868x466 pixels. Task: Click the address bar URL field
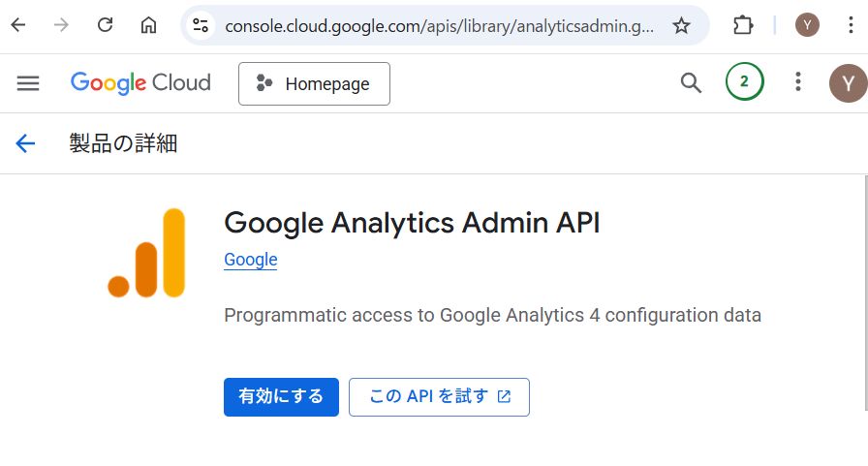click(x=439, y=25)
